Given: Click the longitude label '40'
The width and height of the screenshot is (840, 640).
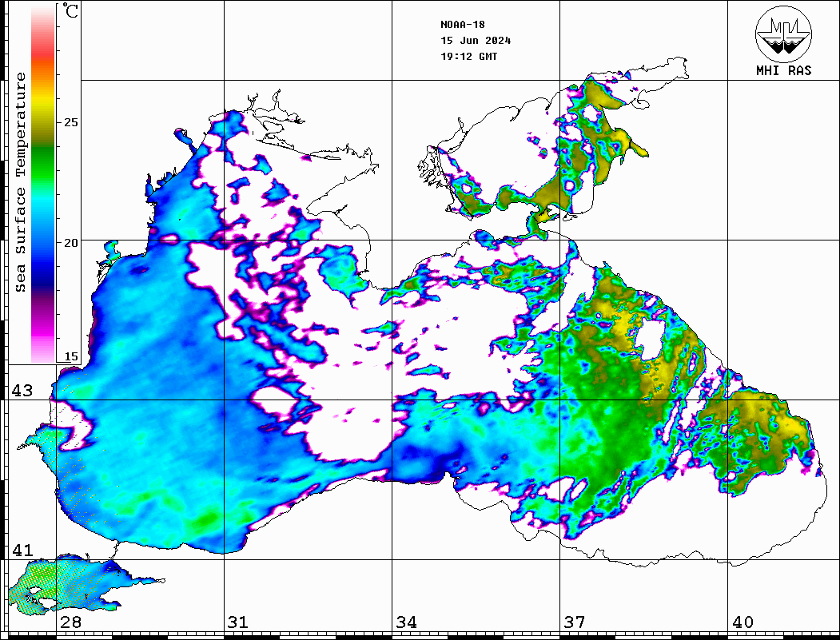Looking at the screenshot, I should (x=742, y=622).
